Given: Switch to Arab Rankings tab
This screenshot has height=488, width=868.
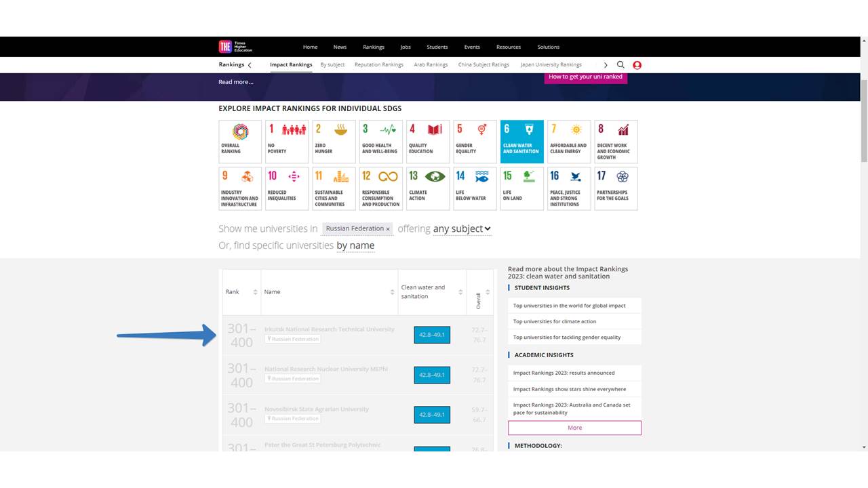Looking at the screenshot, I should [431, 65].
